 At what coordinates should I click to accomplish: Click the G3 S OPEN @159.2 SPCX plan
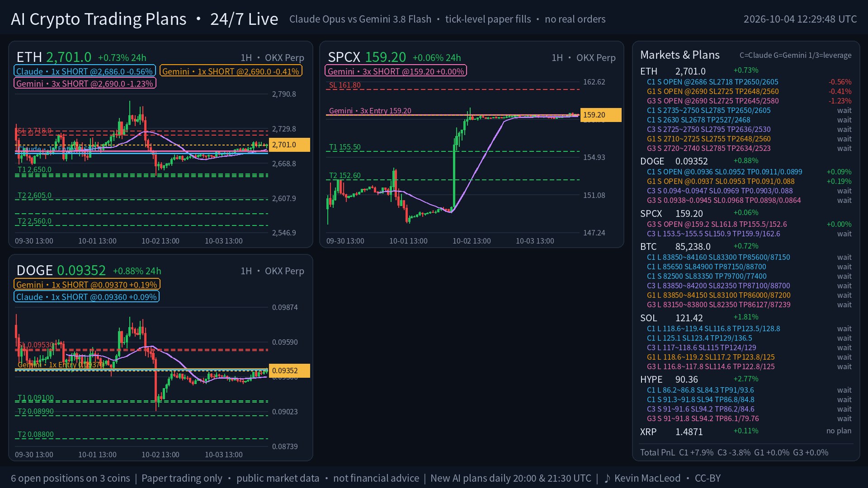[x=749, y=224]
